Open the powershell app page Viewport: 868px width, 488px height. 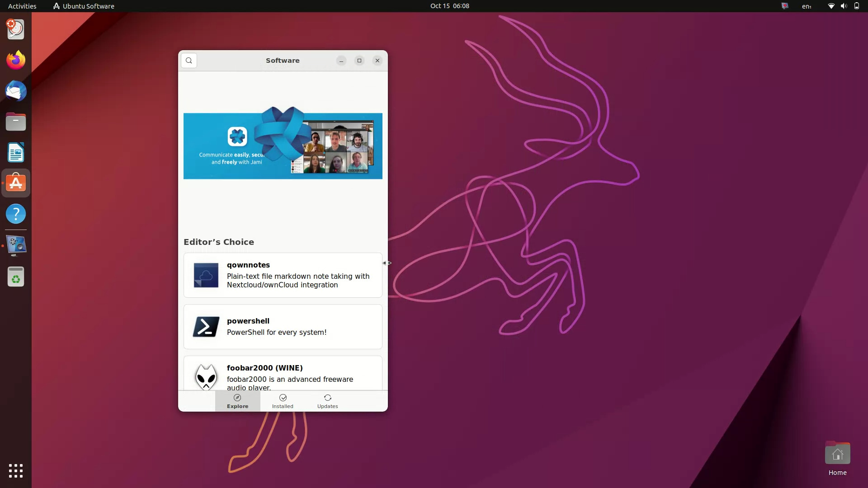coord(283,326)
